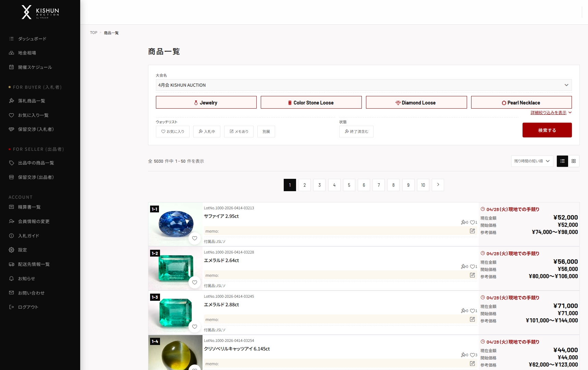
Task: Favorite the sapphire 2.95ct with heart icon
Action: pyautogui.click(x=195, y=238)
